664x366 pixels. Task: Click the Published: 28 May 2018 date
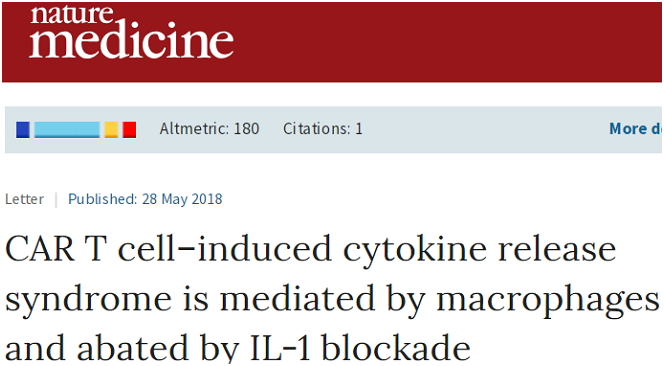coord(145,199)
